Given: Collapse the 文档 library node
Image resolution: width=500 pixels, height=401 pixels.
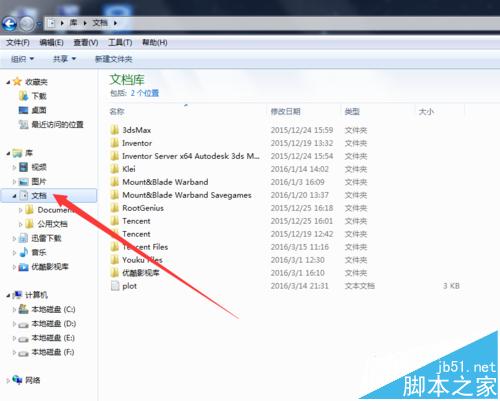Looking at the screenshot, I should click(14, 196).
